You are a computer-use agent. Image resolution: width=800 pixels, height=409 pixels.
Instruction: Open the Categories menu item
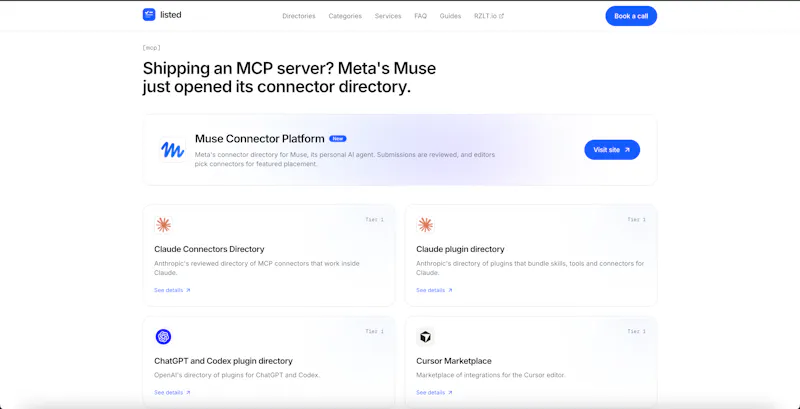coord(345,16)
